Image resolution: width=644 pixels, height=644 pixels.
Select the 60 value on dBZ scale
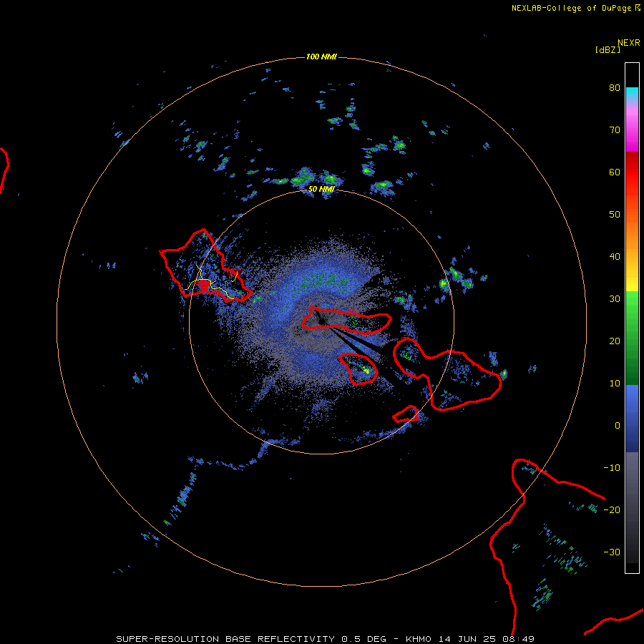click(x=615, y=172)
